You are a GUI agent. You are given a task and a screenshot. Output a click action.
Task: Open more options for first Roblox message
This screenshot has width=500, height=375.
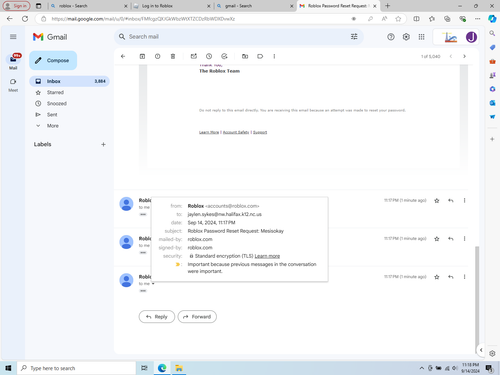[464, 200]
